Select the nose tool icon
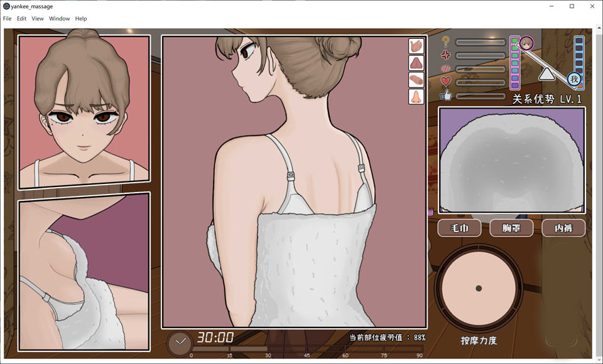 point(415,97)
